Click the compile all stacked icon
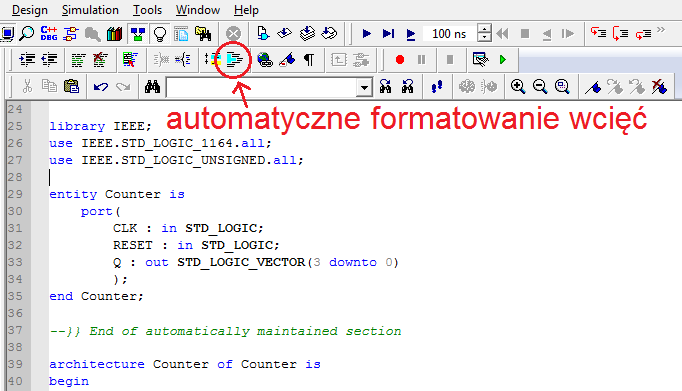682x391 pixels. click(x=307, y=33)
